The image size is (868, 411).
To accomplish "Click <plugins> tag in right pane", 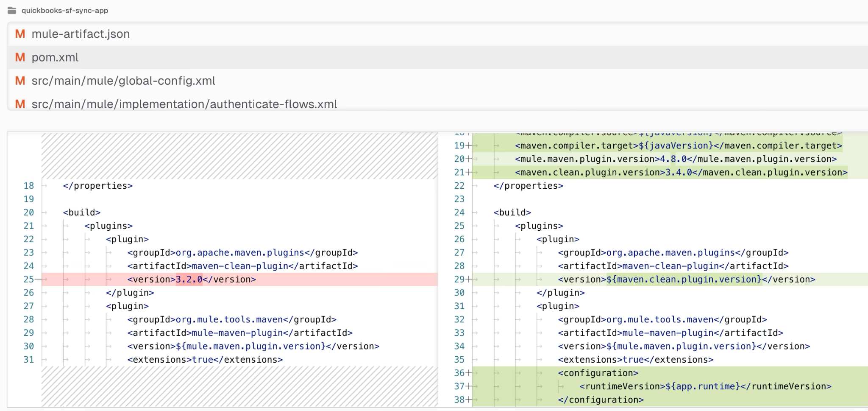I will [539, 226].
